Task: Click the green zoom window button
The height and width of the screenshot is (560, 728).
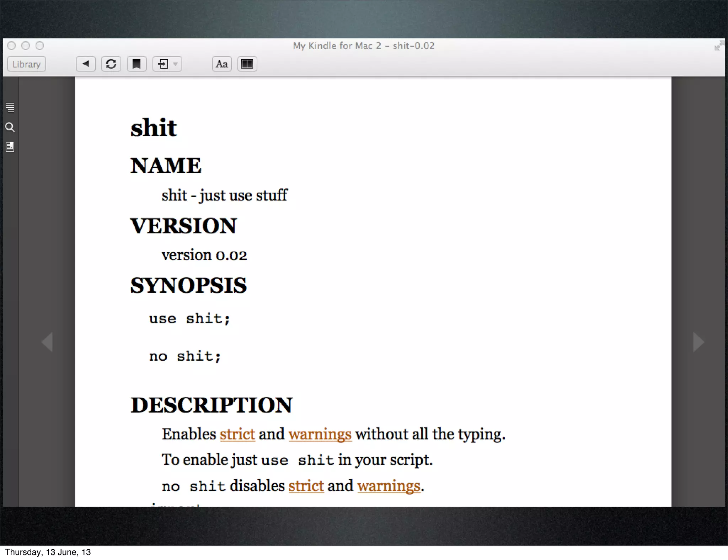Action: click(40, 46)
